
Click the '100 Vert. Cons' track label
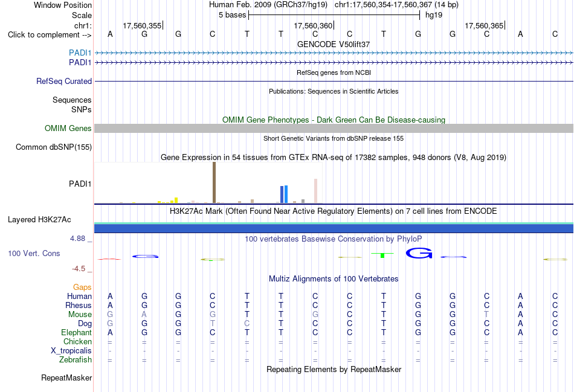[x=34, y=253]
